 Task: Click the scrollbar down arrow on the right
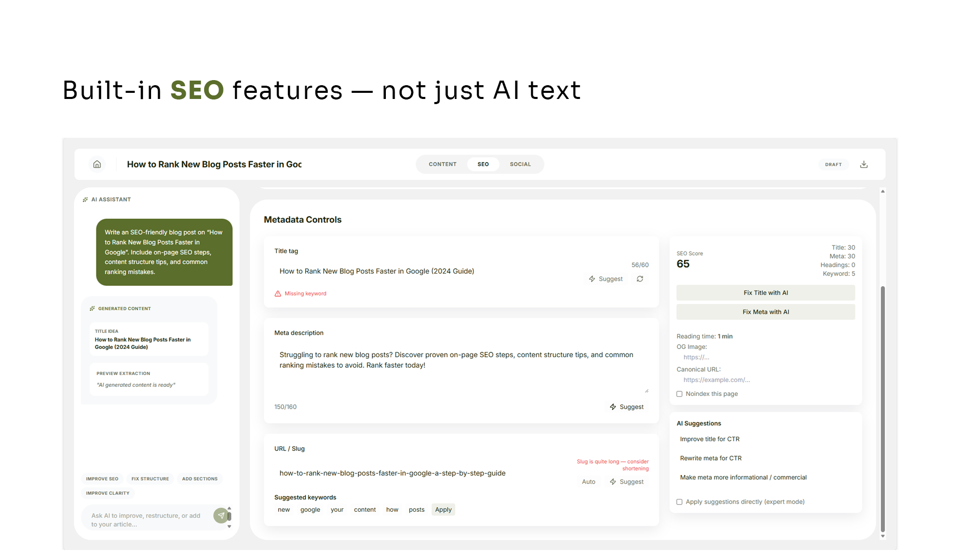[883, 536]
